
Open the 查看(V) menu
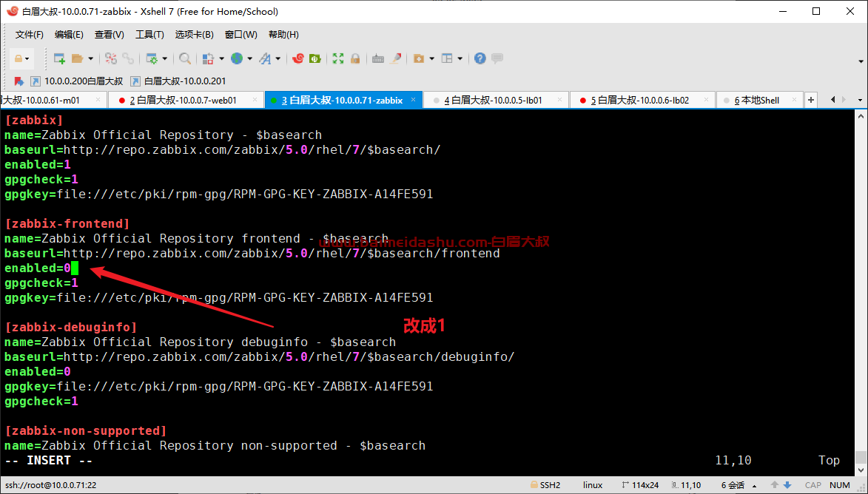[109, 34]
